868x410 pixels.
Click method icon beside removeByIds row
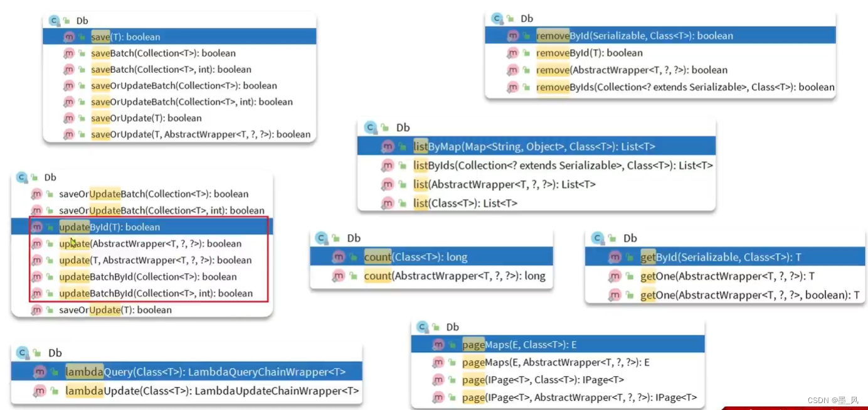(x=513, y=87)
